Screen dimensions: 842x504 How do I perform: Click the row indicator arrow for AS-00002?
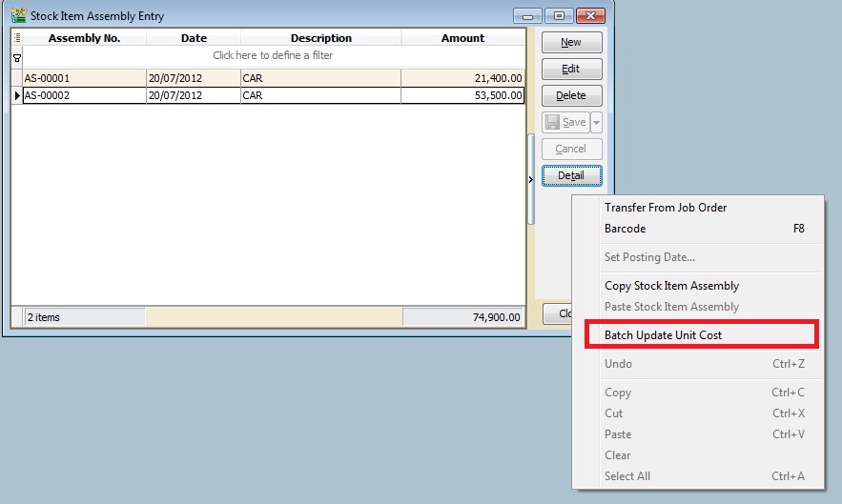tap(16, 95)
